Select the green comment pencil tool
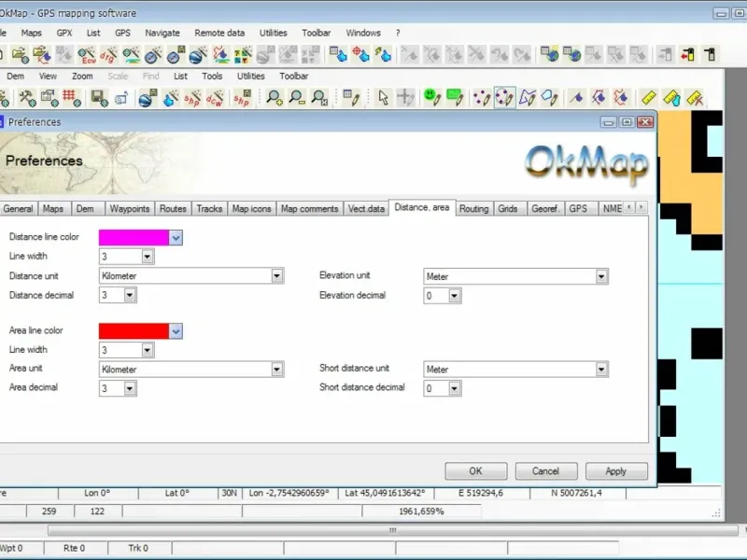 pyautogui.click(x=455, y=98)
